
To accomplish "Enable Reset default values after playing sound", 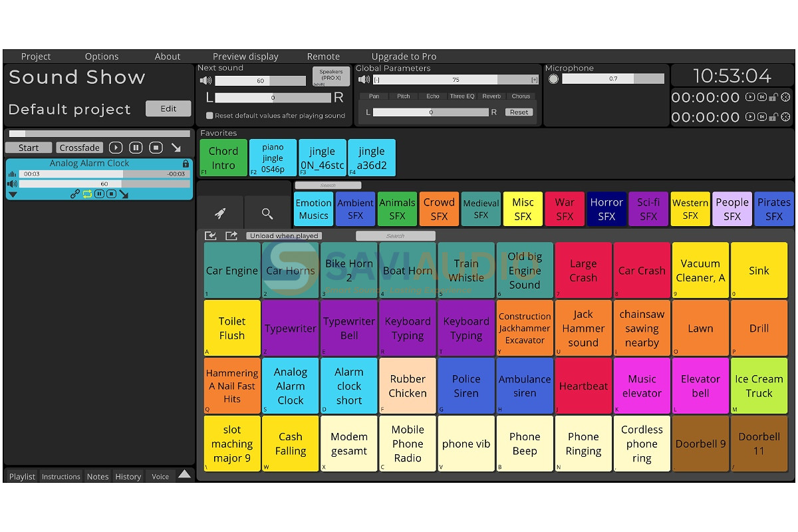I will point(209,116).
